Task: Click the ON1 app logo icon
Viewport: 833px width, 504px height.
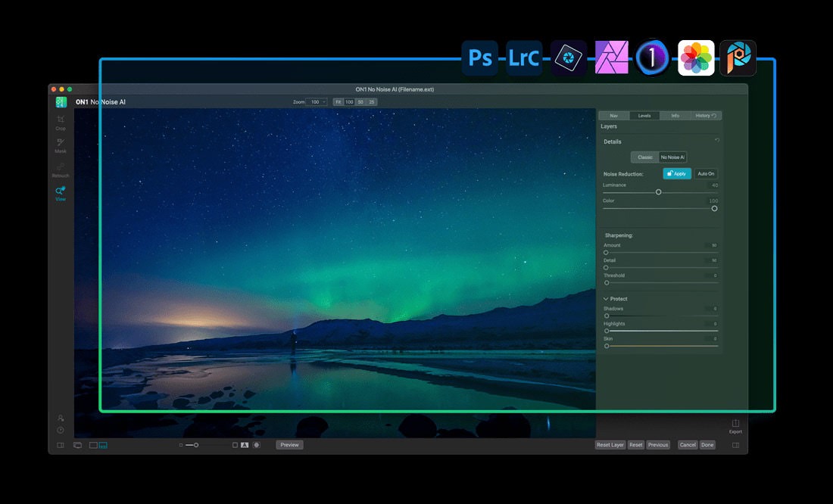Action: coord(61,102)
